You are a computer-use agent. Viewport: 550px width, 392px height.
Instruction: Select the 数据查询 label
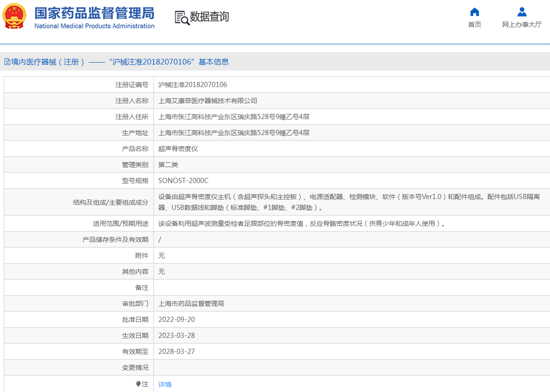point(208,16)
